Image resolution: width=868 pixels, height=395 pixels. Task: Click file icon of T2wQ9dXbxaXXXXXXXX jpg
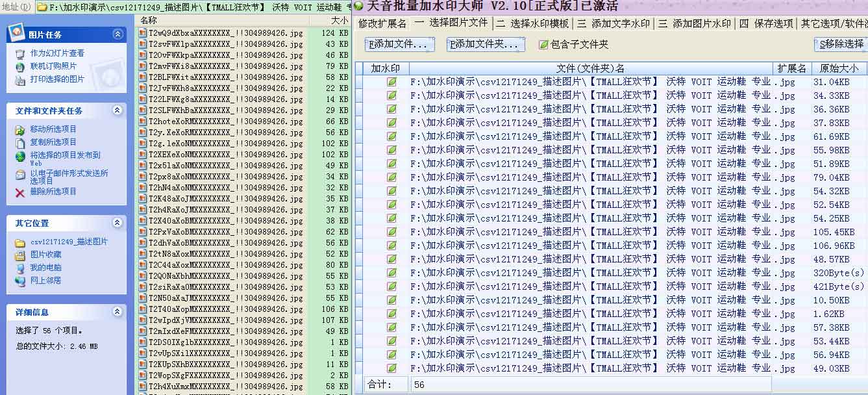click(143, 33)
